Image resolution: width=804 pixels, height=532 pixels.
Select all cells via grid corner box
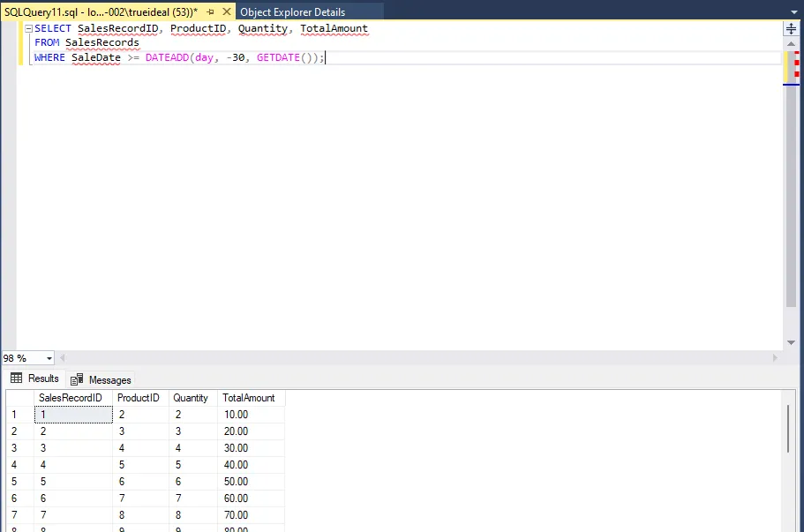point(18,398)
